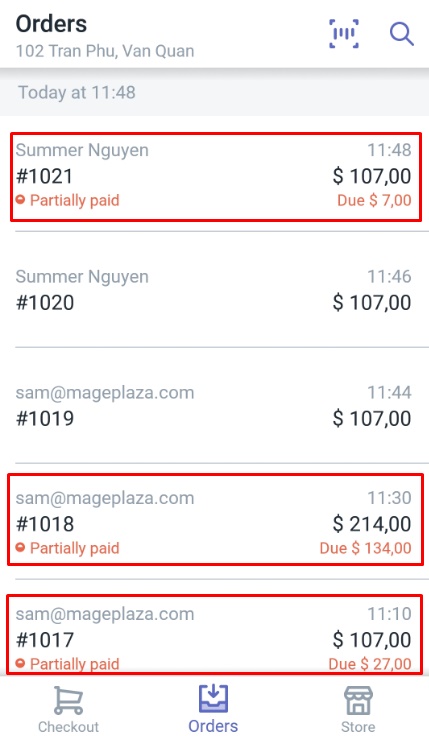Screen dimensions: 429x744
Task: Click the Due $ 7,00 amount
Action: click(374, 200)
